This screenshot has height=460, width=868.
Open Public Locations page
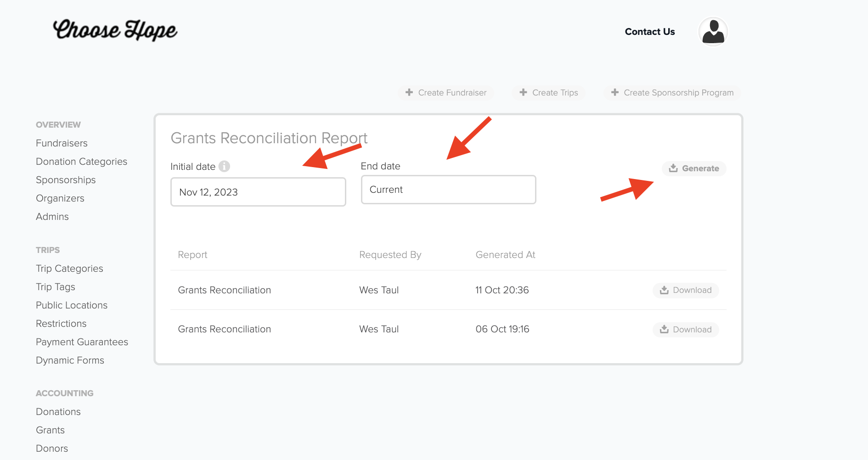point(72,305)
